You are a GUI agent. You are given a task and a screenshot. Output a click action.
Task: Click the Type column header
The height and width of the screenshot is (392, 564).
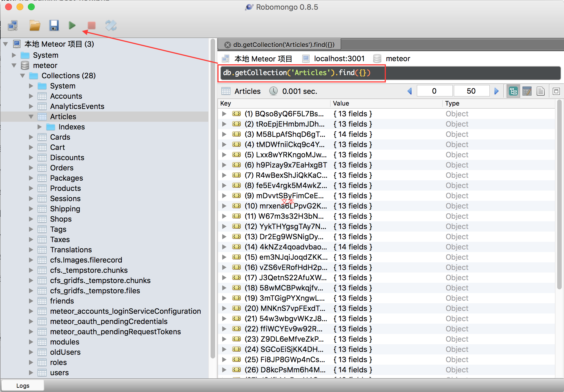pyautogui.click(x=499, y=104)
